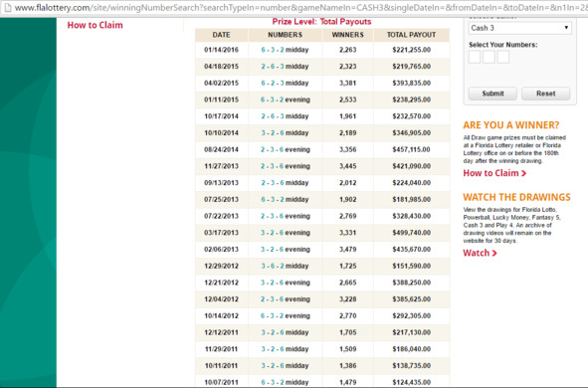
Task: Select date 10/17/2014 in the table
Action: pyautogui.click(x=221, y=116)
